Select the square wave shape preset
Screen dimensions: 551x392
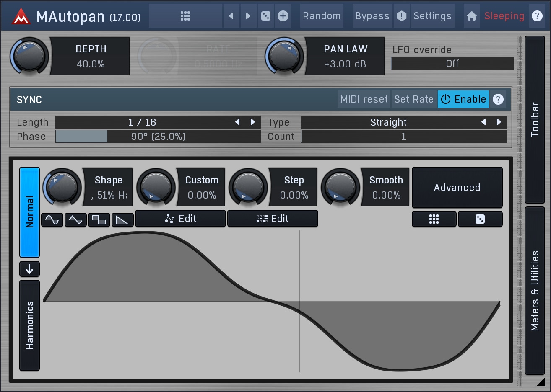99,219
